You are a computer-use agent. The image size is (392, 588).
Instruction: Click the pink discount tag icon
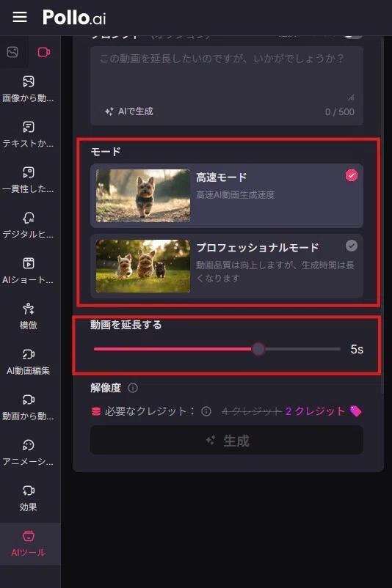[x=355, y=411]
